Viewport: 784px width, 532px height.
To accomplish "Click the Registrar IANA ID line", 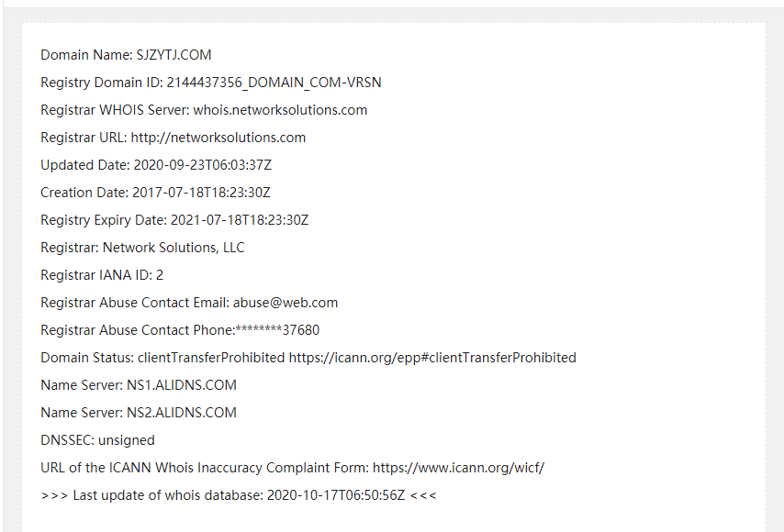I will click(102, 275).
